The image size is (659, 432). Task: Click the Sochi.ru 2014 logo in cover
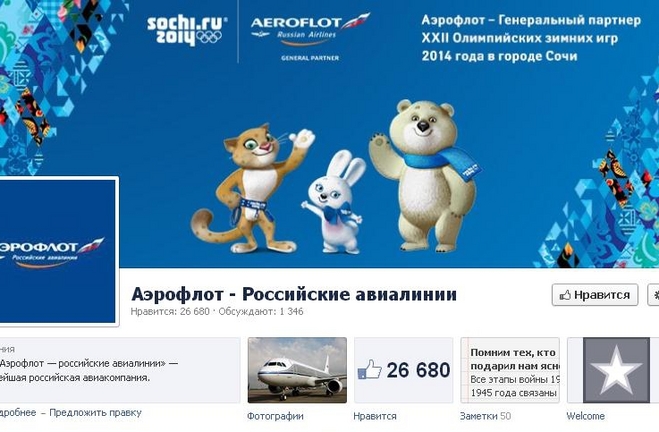(x=187, y=31)
